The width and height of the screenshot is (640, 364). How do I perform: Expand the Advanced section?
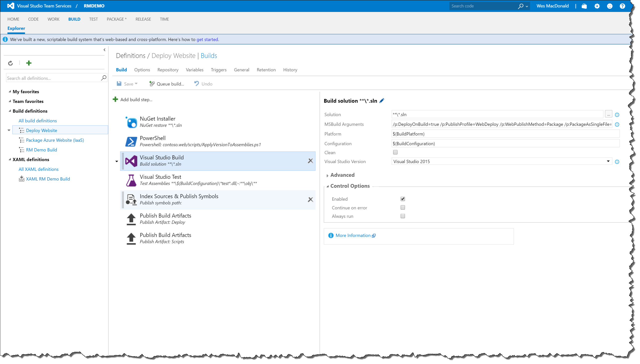(x=342, y=175)
